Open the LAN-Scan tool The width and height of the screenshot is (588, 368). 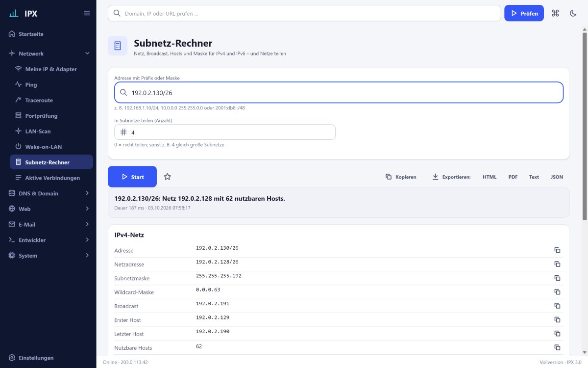pyautogui.click(x=51, y=131)
